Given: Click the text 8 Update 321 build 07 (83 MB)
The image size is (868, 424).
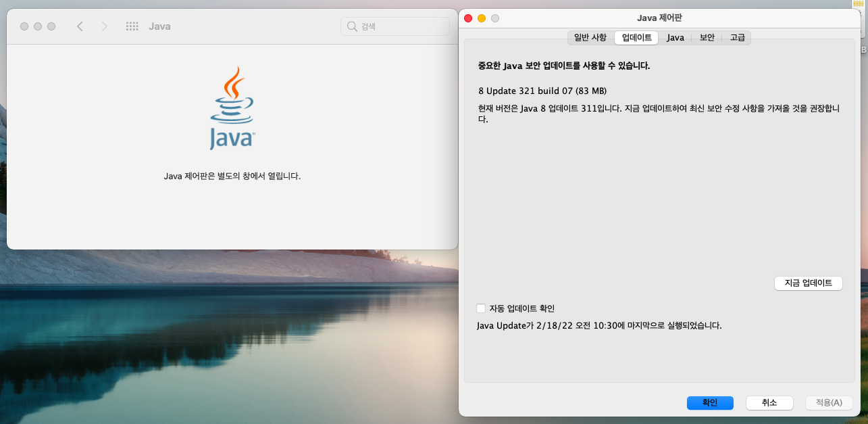Looking at the screenshot, I should point(543,91).
